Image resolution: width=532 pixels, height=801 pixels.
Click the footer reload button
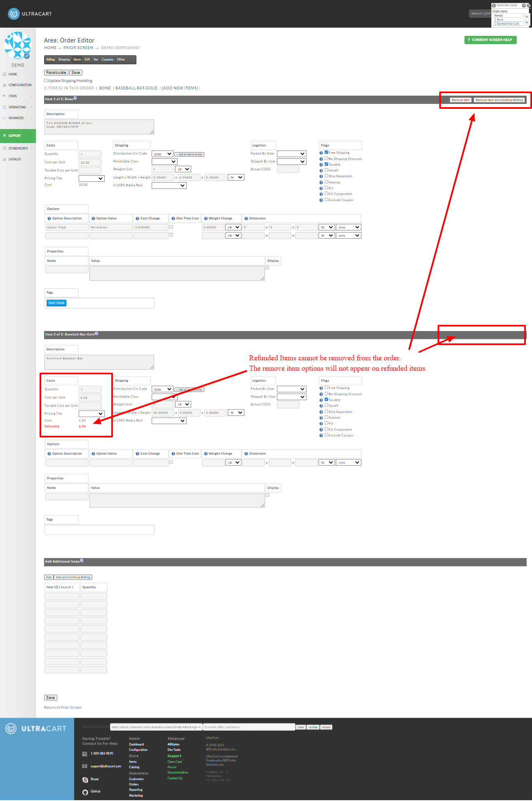326,727
